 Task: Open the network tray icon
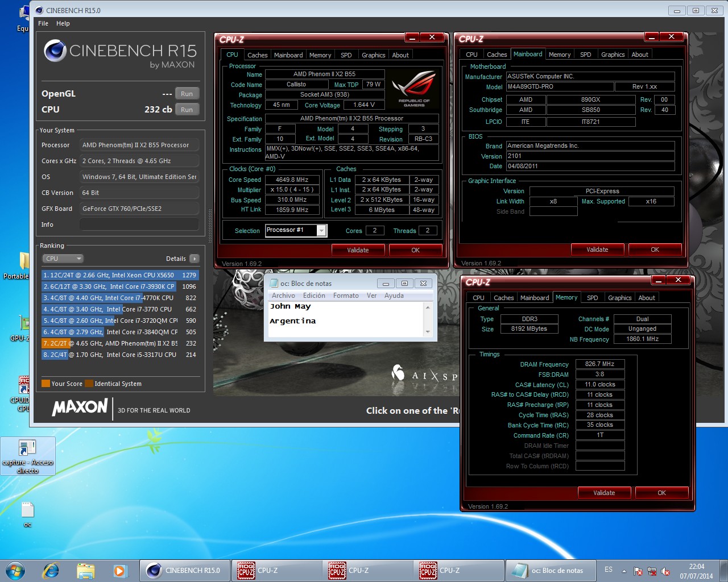point(652,571)
